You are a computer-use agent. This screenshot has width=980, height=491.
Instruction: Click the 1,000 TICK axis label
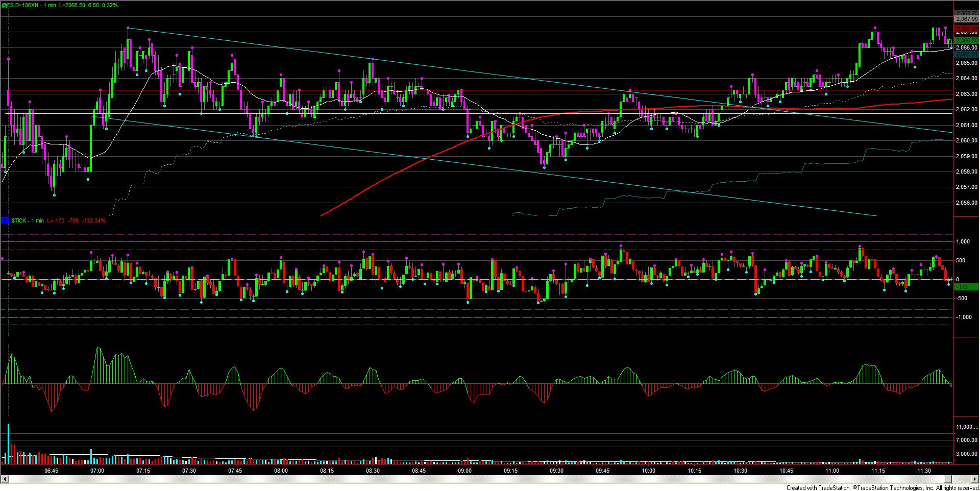[964, 241]
